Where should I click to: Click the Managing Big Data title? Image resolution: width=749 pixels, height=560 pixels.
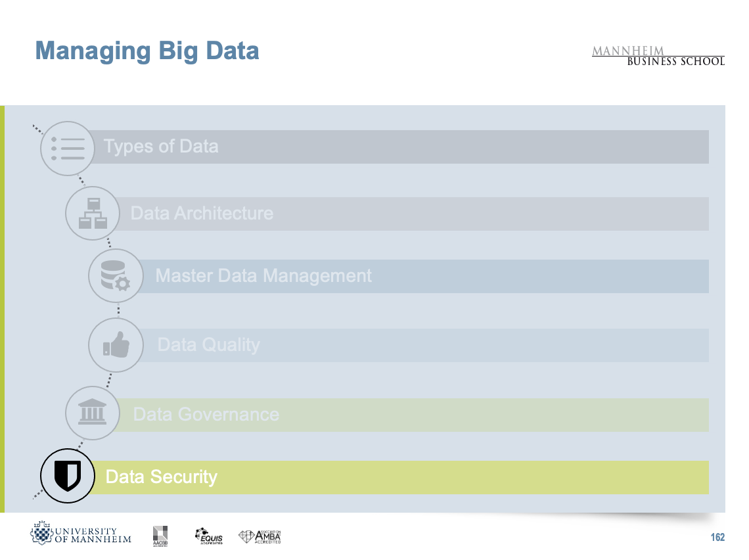tap(147, 51)
